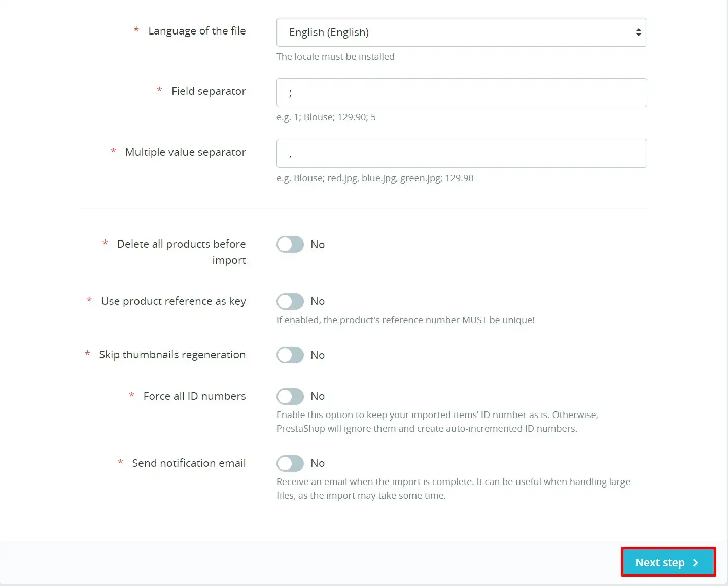Toggle 'Delete all products before import' on
Screen dimensions: 728x586
(290, 244)
